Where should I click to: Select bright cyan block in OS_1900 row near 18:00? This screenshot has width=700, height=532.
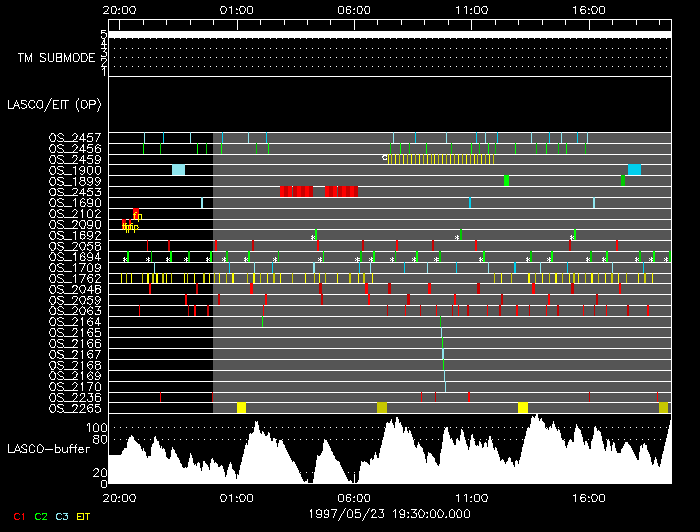(634, 170)
